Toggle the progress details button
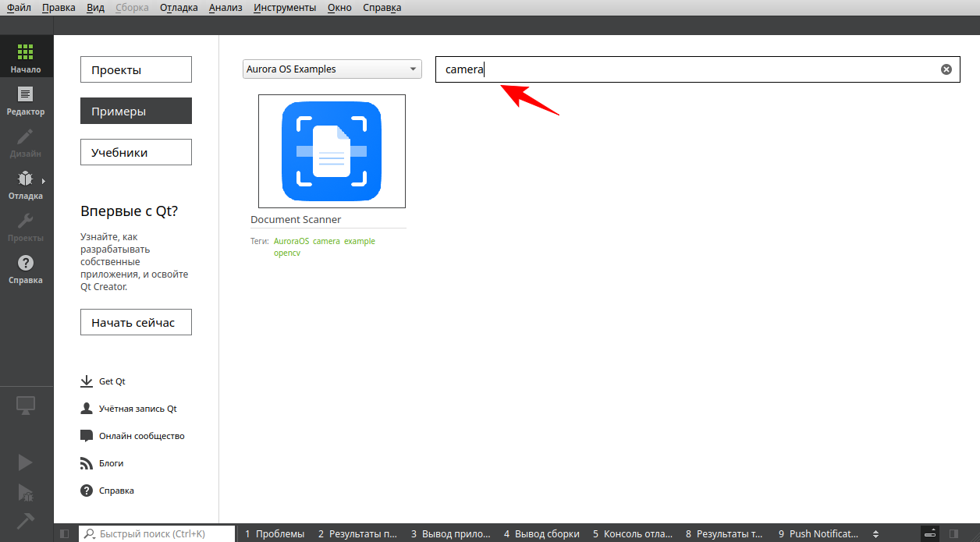The image size is (980, 542). [929, 534]
